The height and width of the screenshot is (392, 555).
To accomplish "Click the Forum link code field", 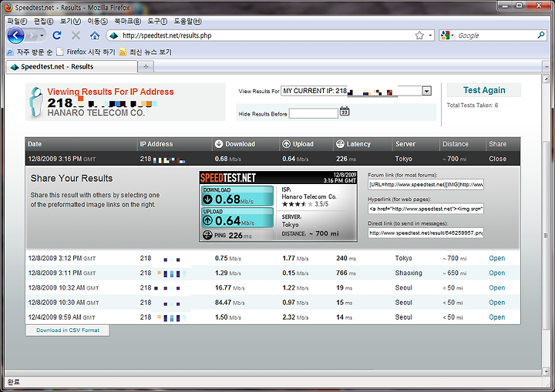I will point(425,185).
